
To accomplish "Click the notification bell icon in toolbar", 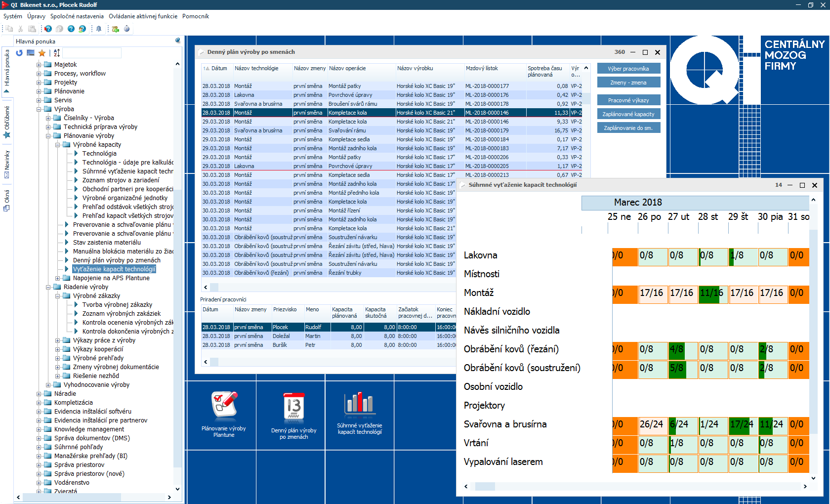I will click(99, 29).
